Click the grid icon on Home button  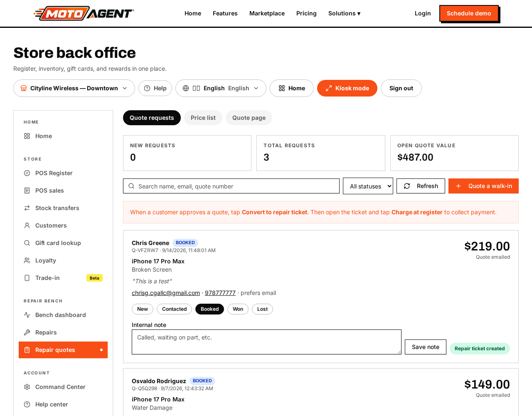(x=282, y=88)
